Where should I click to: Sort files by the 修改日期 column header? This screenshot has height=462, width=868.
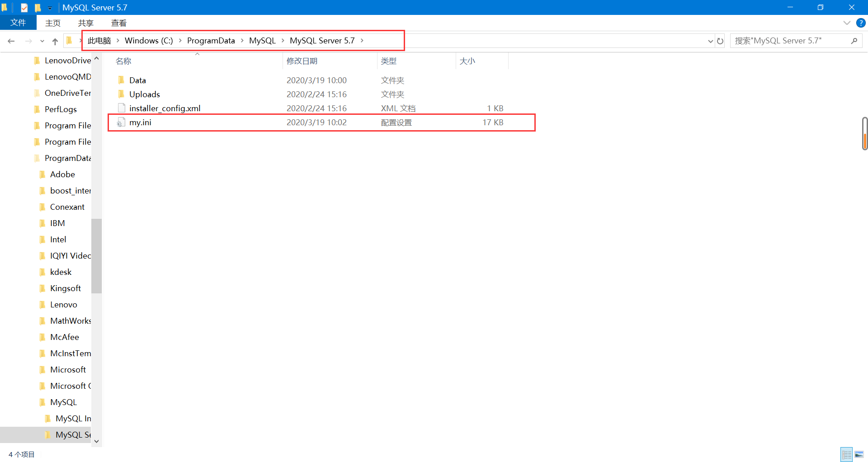(302, 61)
